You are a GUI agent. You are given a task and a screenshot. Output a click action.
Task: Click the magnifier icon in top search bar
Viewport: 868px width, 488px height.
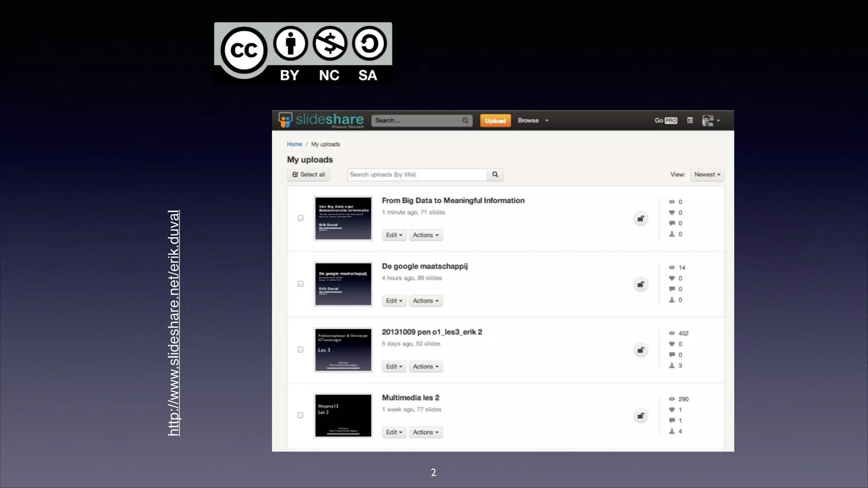(465, 121)
